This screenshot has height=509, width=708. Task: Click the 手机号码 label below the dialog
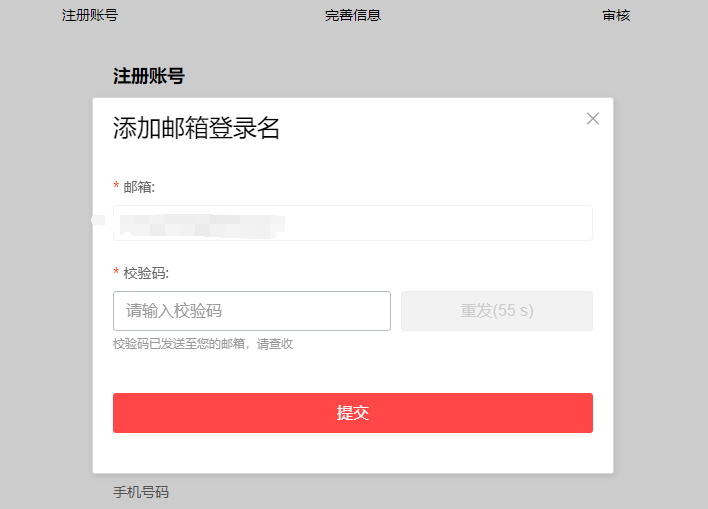pyautogui.click(x=141, y=492)
